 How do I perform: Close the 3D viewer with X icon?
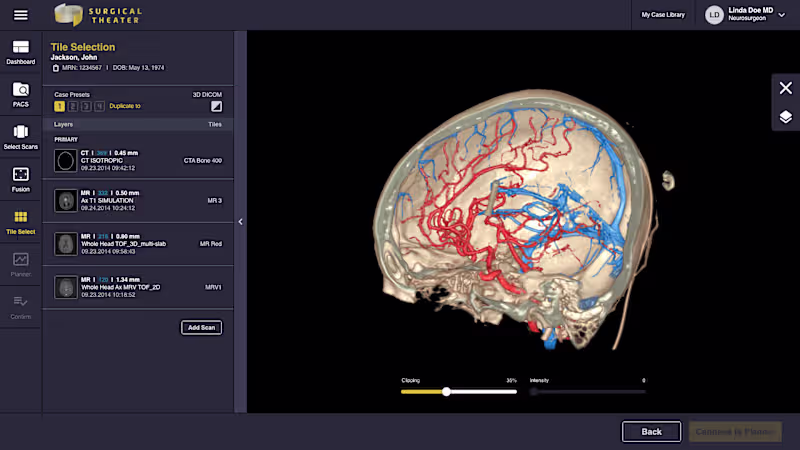click(x=786, y=88)
